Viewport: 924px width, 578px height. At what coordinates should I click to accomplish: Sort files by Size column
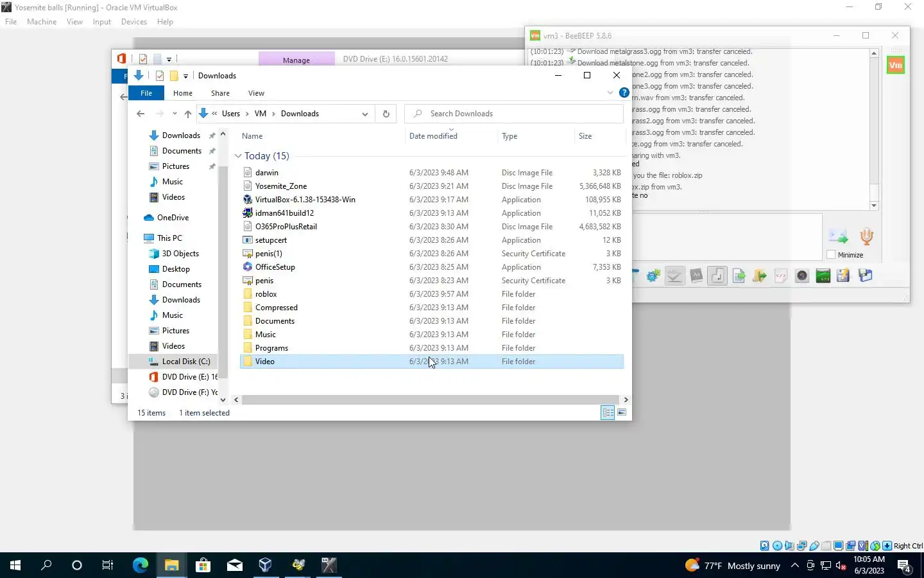click(585, 136)
